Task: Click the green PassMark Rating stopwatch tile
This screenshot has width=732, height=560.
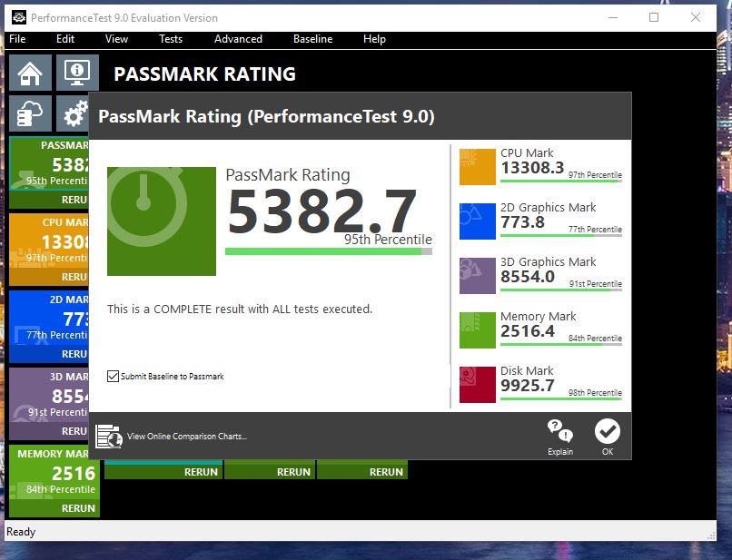Action: 162,221
